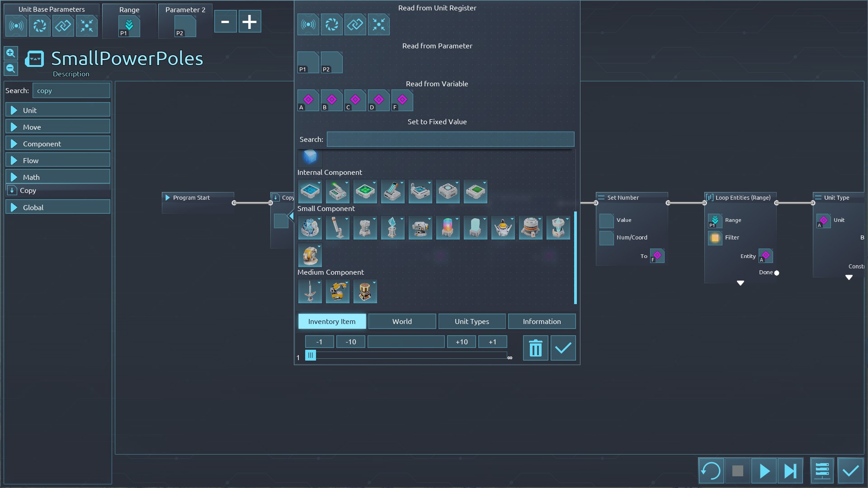Choose P2 under Read from Parameter
Image resolution: width=868 pixels, height=488 pixels.
pos(331,62)
